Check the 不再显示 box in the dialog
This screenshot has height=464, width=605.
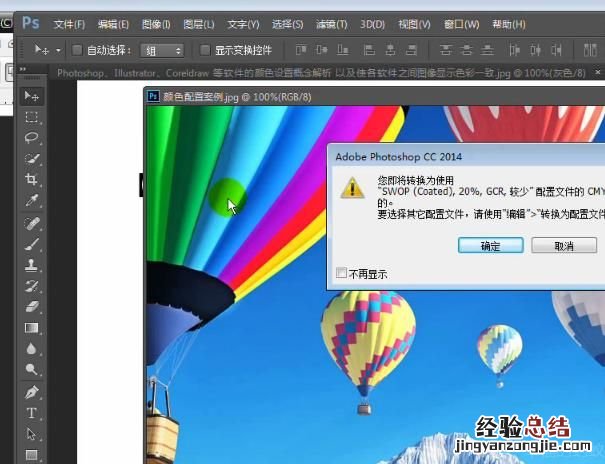(341, 273)
